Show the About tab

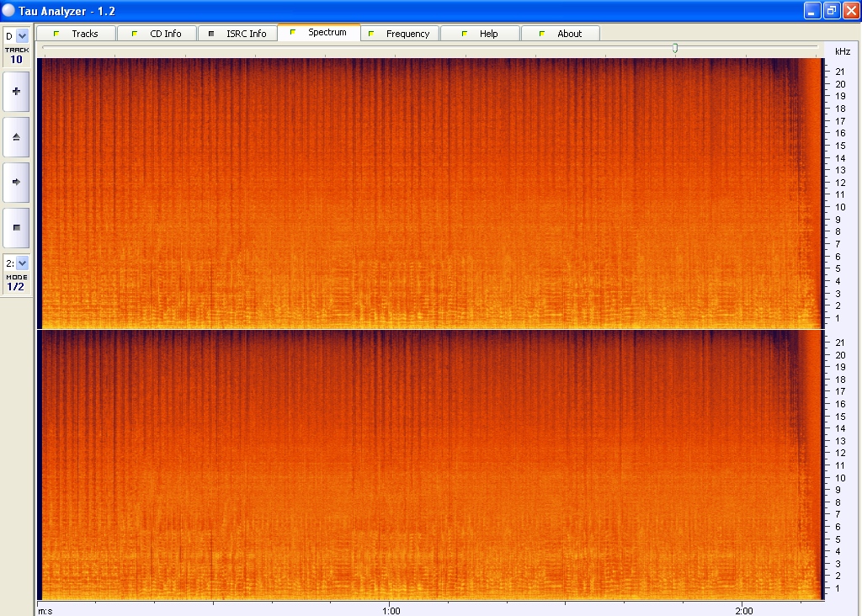coord(561,34)
